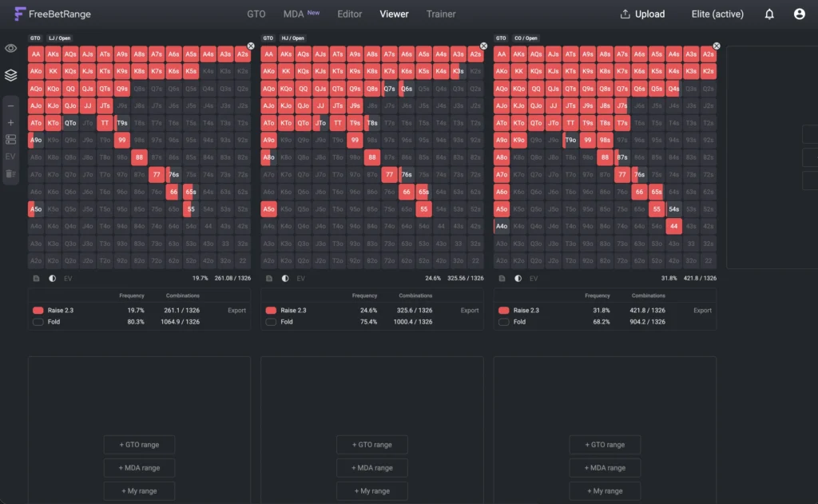Click Export in the CO range summary
The width and height of the screenshot is (818, 504).
point(702,310)
